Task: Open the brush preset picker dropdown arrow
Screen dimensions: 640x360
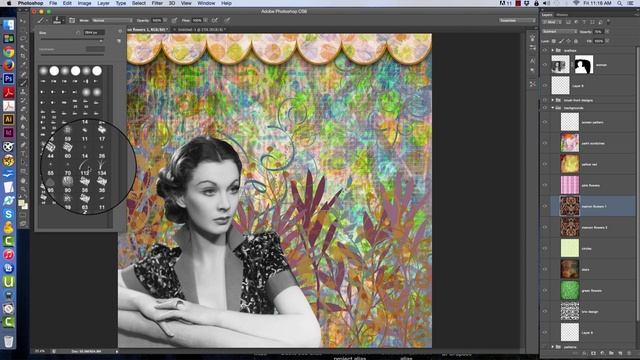Action: coord(63,20)
